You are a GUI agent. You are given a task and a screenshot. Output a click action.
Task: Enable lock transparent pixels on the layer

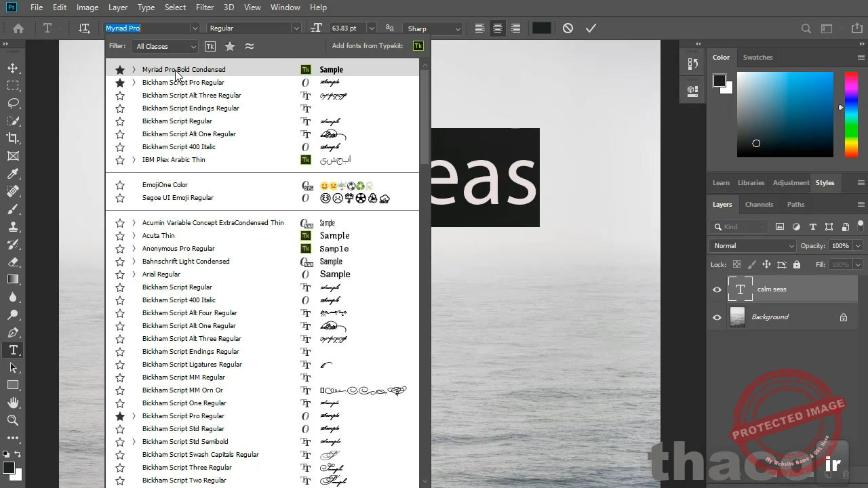pos(738,264)
